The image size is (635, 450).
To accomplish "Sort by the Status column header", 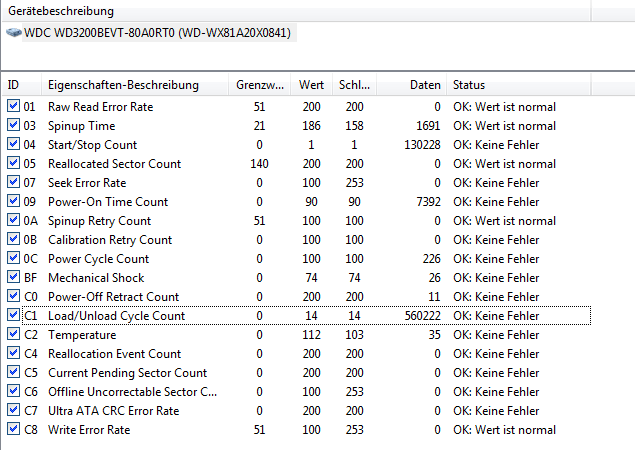I will click(518, 85).
